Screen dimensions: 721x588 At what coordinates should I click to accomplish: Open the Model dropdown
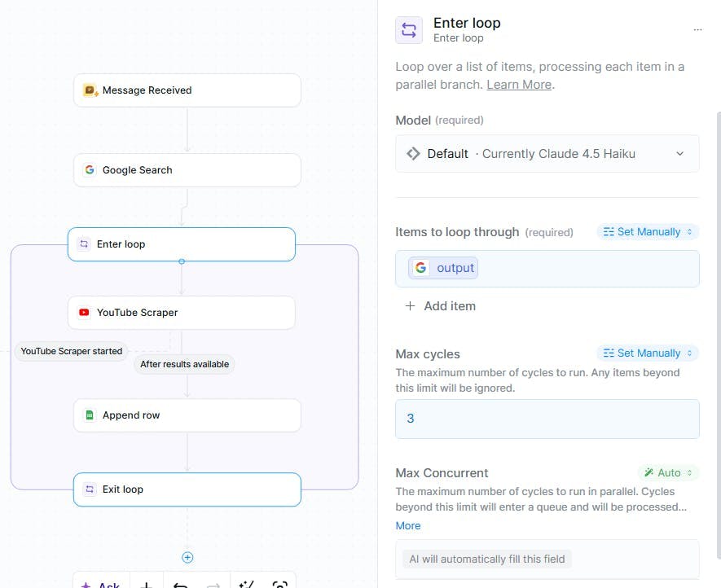click(x=547, y=154)
